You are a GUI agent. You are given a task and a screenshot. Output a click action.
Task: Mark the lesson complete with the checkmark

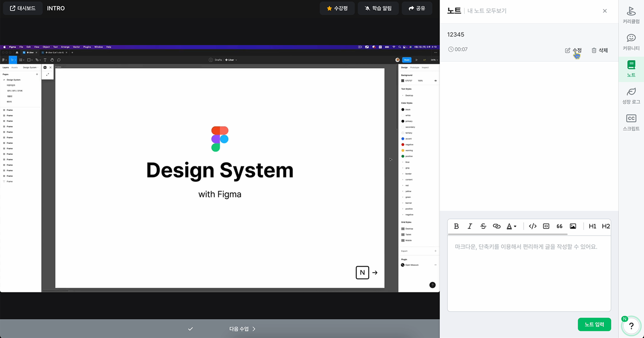[190, 329]
